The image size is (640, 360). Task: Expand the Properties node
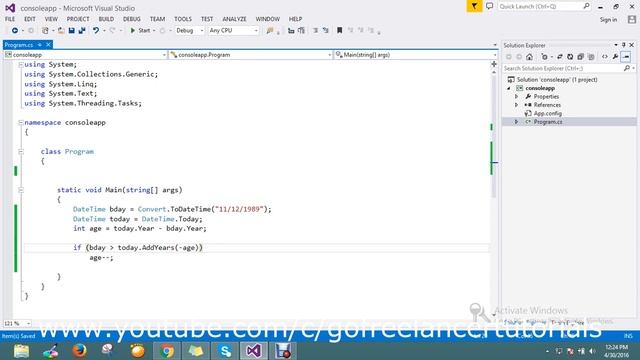pyautogui.click(x=516, y=97)
